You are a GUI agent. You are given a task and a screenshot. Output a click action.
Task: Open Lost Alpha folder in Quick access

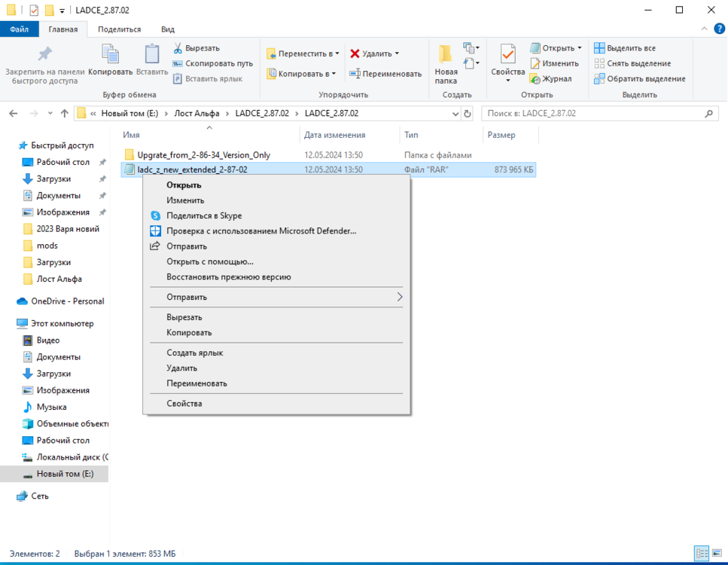tap(54, 279)
